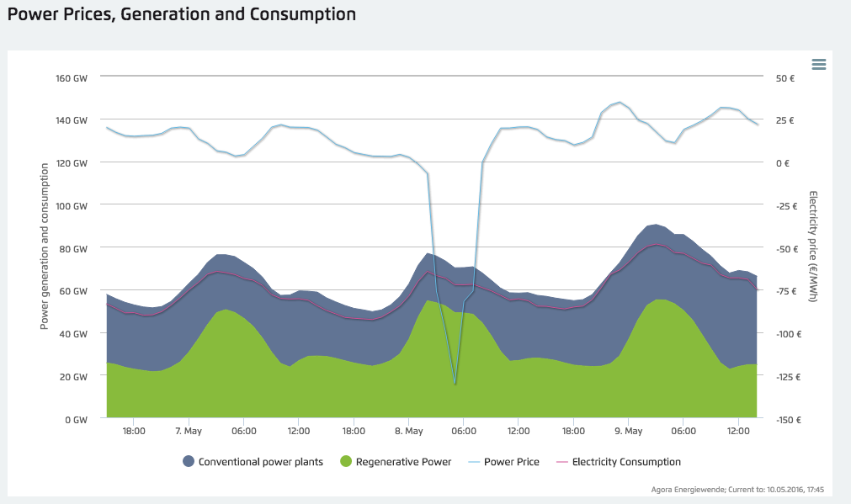Toggle the Conventional power plants series label

click(260, 462)
